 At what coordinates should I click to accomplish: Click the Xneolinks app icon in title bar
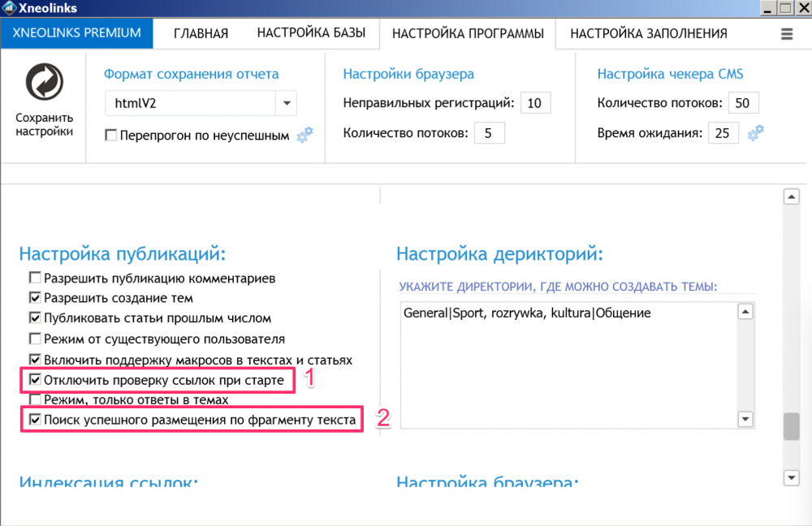[9, 7]
